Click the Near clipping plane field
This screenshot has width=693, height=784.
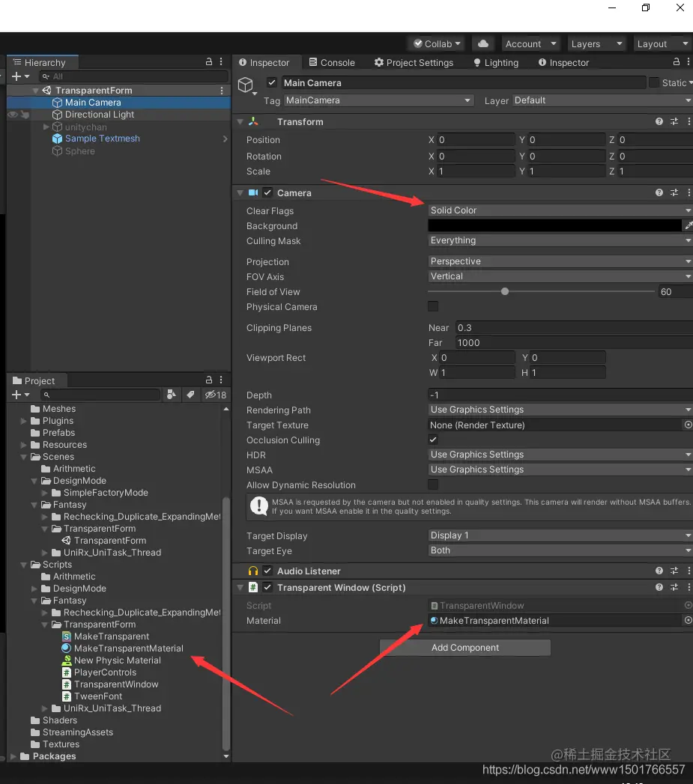[x=574, y=327]
